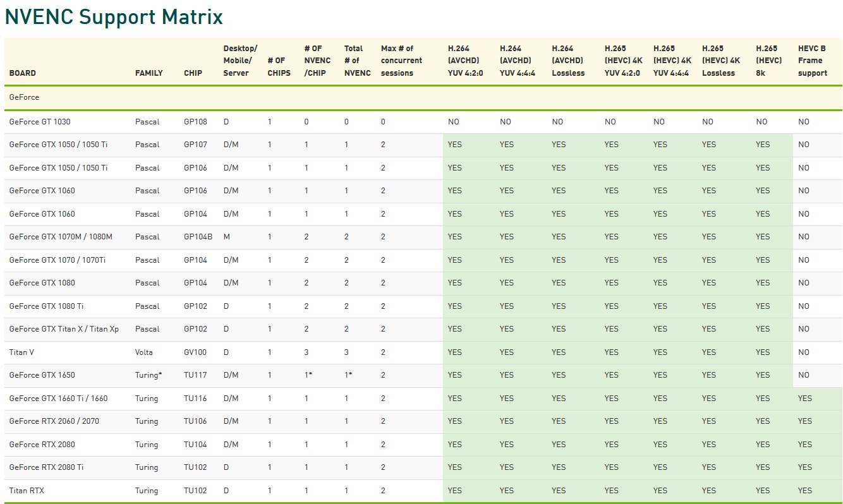Select the TU117 chip cell

(x=195, y=375)
